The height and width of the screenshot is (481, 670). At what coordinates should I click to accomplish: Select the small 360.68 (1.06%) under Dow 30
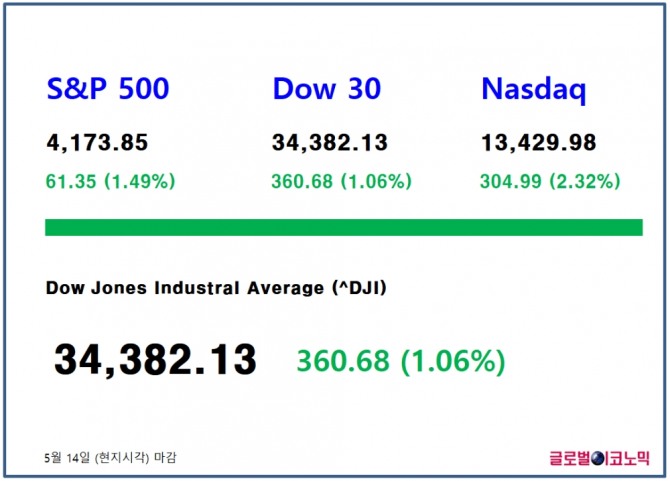[x=341, y=181]
